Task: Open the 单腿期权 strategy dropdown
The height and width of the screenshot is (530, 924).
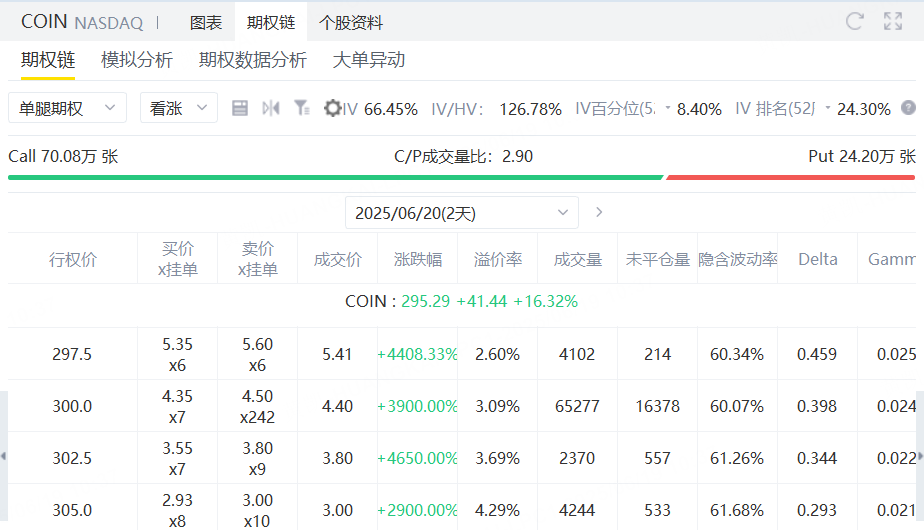Action: coord(67,108)
